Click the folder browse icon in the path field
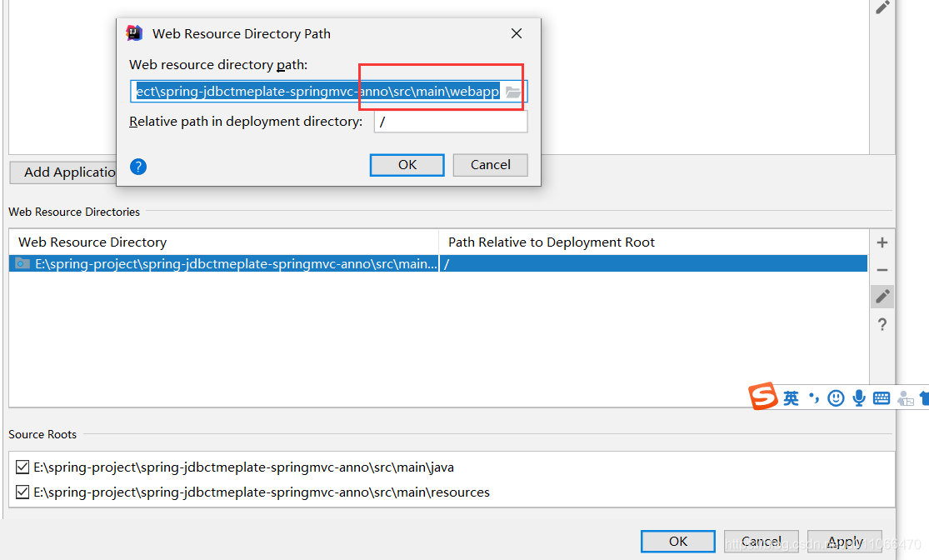The width and height of the screenshot is (929, 560). (512, 92)
